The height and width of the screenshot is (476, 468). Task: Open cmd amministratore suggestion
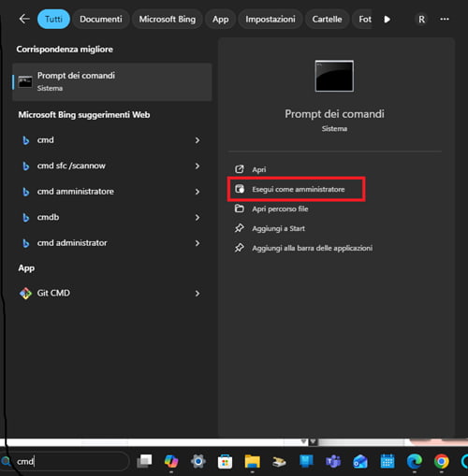click(x=75, y=191)
